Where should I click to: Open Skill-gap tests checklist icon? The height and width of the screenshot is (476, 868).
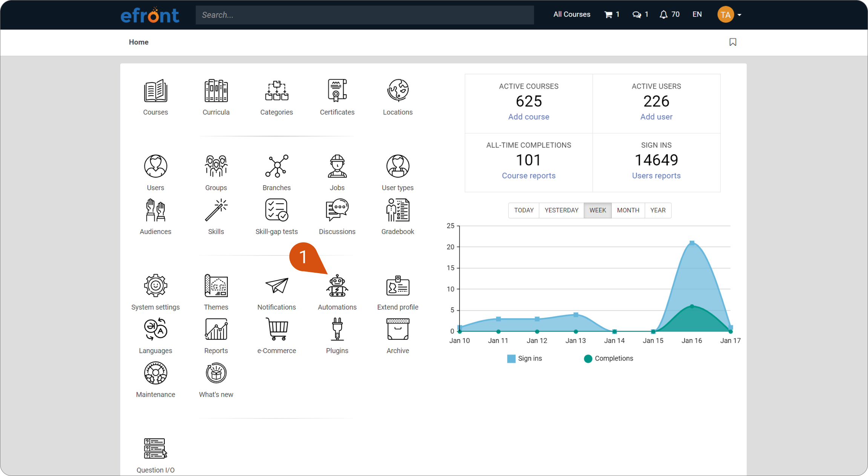tap(276, 210)
